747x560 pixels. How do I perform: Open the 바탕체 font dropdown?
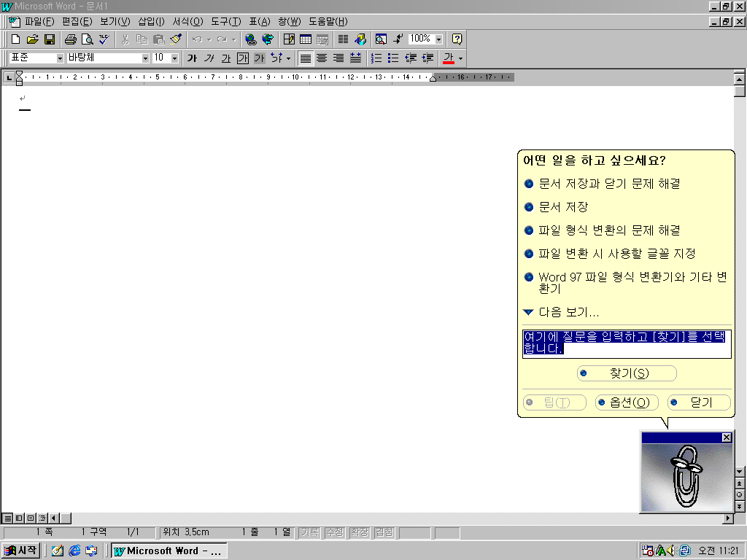145,58
